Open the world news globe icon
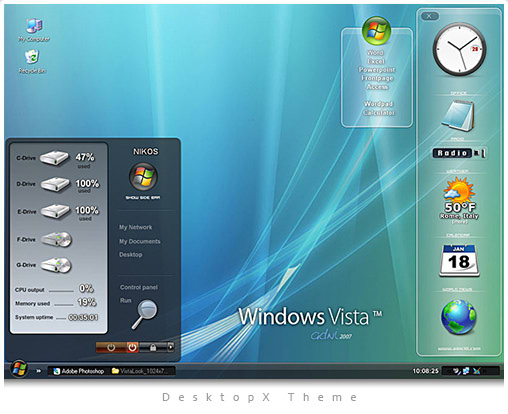Image resolution: width=508 pixels, height=414 pixels. (459, 317)
